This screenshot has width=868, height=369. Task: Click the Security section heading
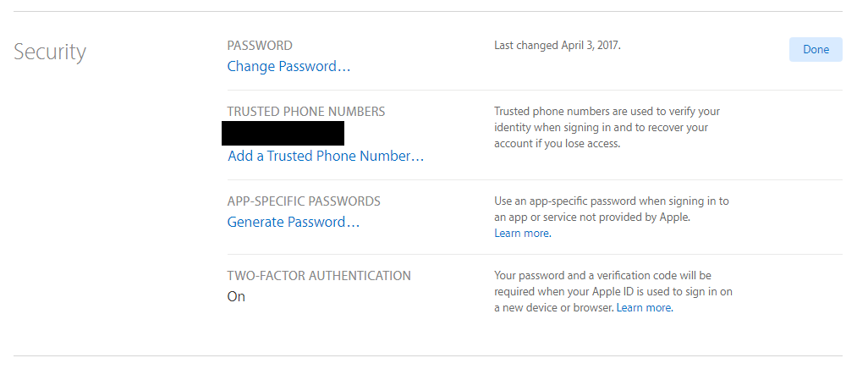point(50,52)
